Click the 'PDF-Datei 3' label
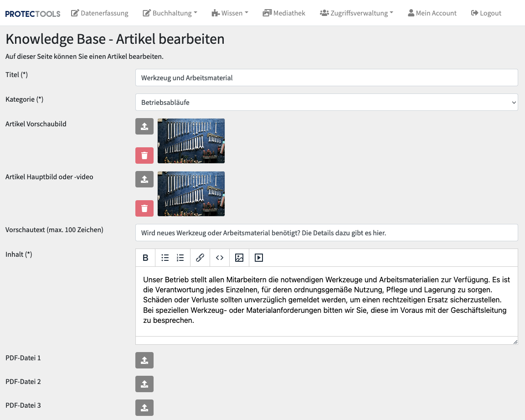Viewport: 525px width, 420px height. [x=23, y=405]
